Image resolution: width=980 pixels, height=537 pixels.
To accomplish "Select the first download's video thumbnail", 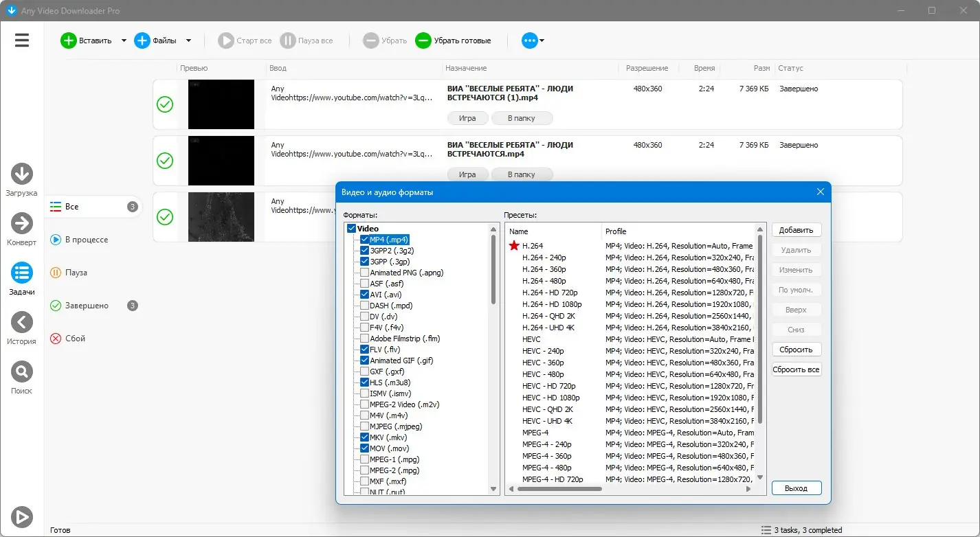I will pos(221,104).
